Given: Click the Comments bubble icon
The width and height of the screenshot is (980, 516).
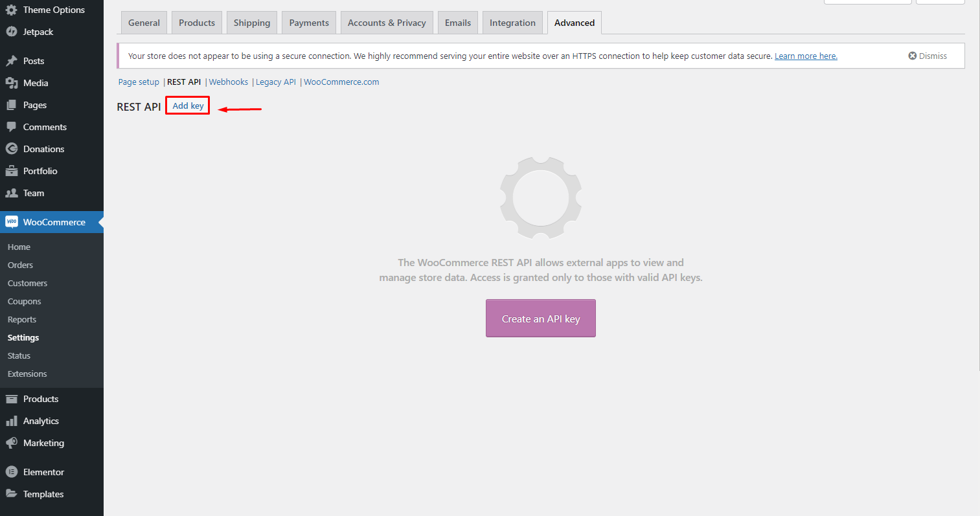Looking at the screenshot, I should pos(11,127).
